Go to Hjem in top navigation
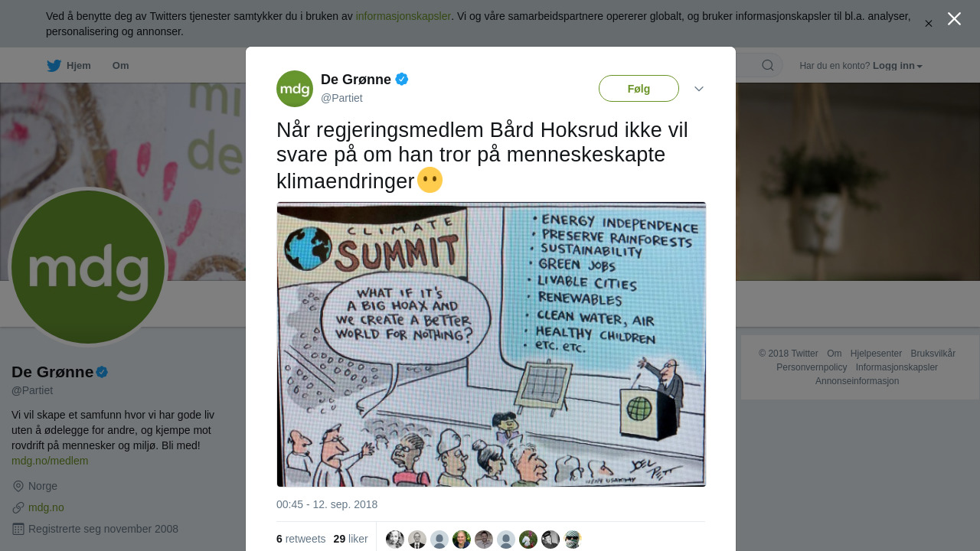The image size is (980, 551). point(78,66)
